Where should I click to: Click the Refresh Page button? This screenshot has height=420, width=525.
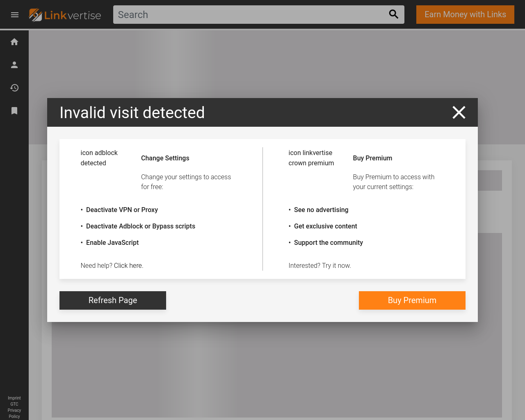tap(113, 300)
